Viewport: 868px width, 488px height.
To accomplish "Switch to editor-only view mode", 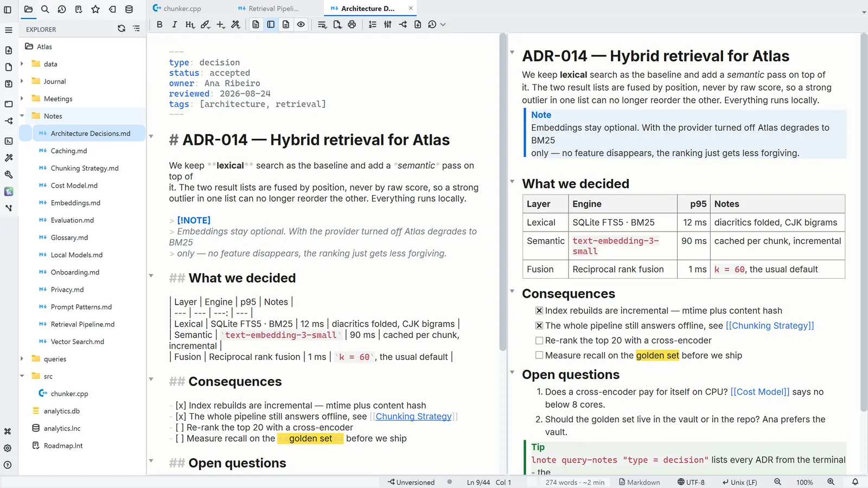I will (x=256, y=24).
